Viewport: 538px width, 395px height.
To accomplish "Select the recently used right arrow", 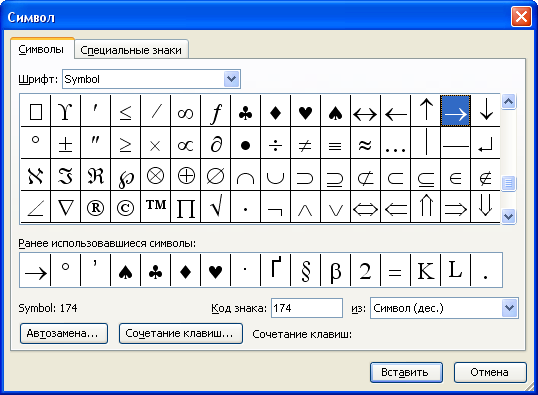I will point(36,270).
